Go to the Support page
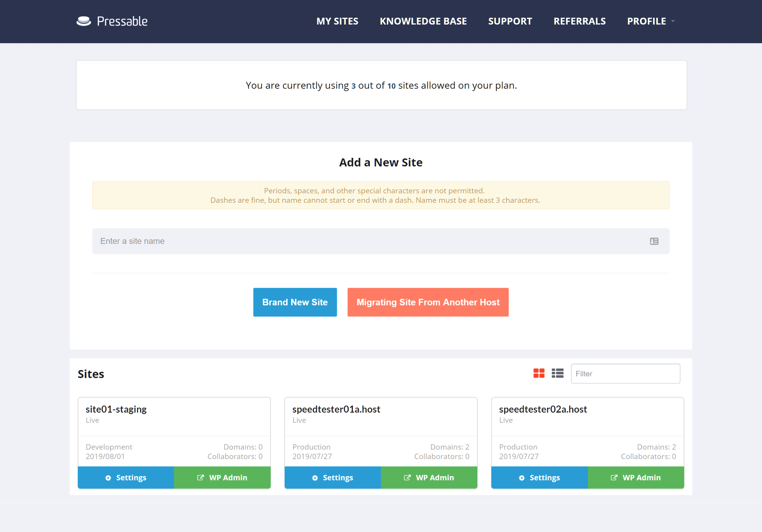The width and height of the screenshot is (762, 532). pos(510,21)
